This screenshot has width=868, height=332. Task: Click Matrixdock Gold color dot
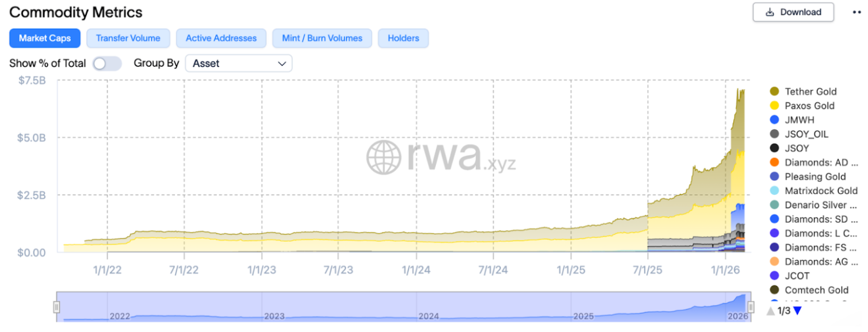[x=774, y=191]
